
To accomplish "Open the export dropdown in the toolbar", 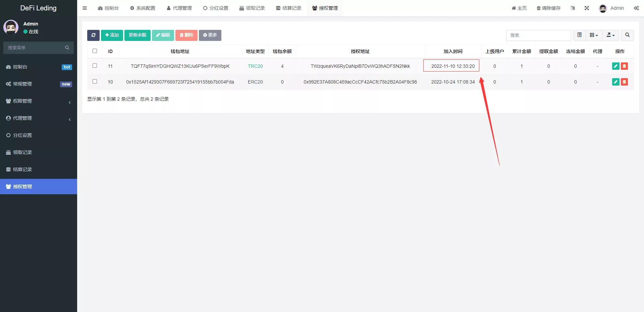I will click(610, 35).
